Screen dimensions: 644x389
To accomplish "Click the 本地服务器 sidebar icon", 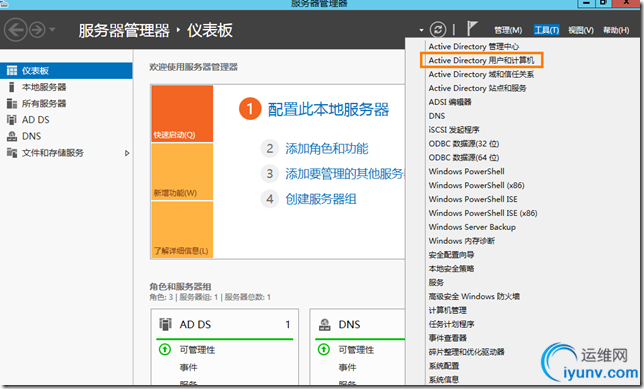I will pos(12,87).
